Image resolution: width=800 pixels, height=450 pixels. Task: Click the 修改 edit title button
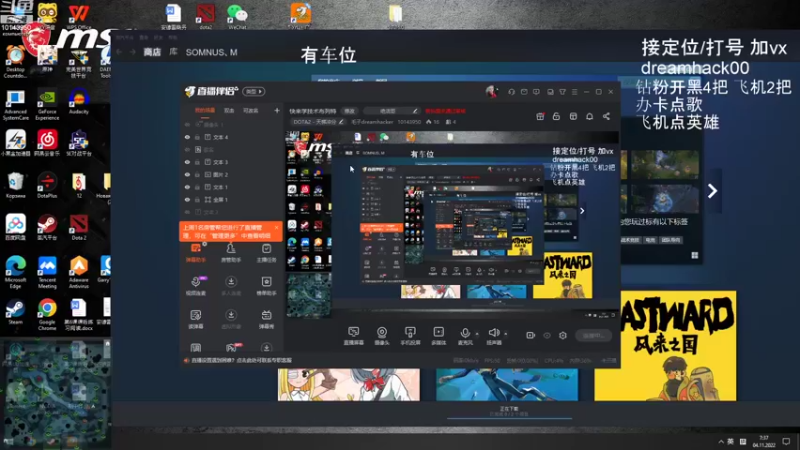tap(349, 111)
